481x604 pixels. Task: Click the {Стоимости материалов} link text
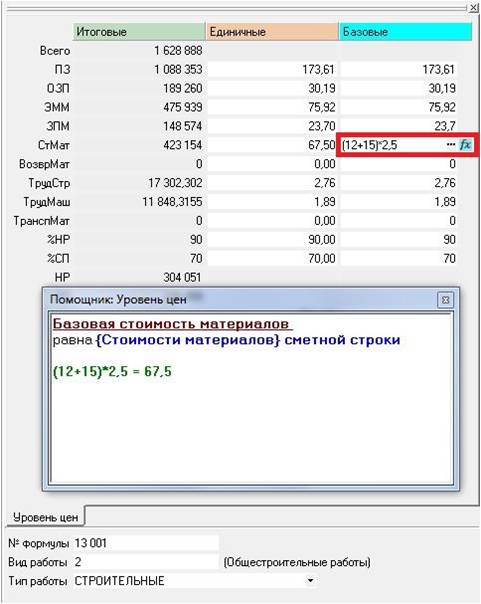[188, 340]
